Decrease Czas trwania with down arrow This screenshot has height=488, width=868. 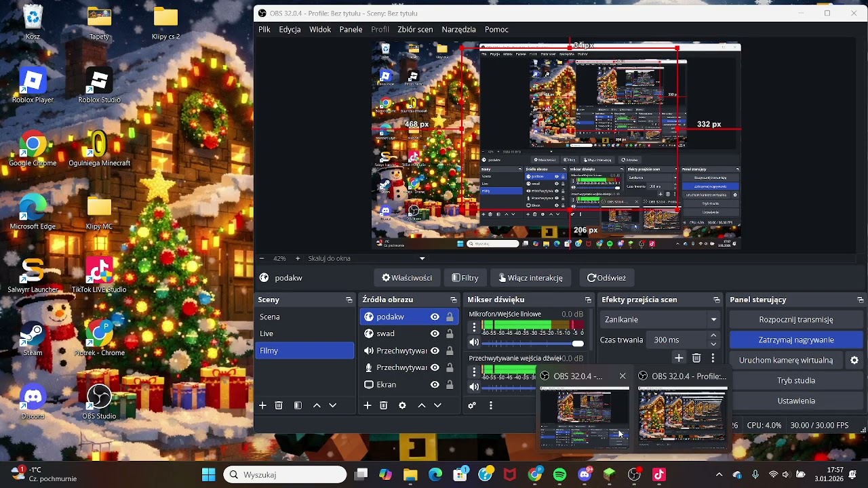pos(713,344)
